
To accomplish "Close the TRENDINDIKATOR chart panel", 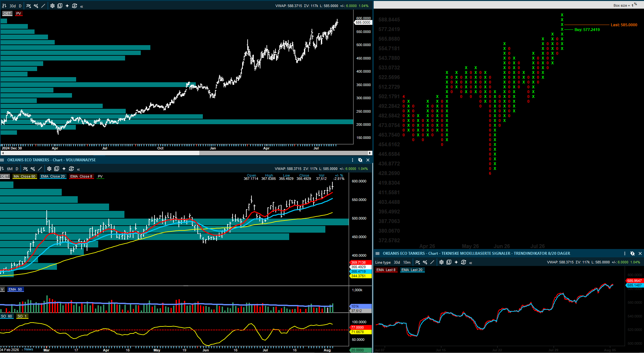I will click(640, 253).
